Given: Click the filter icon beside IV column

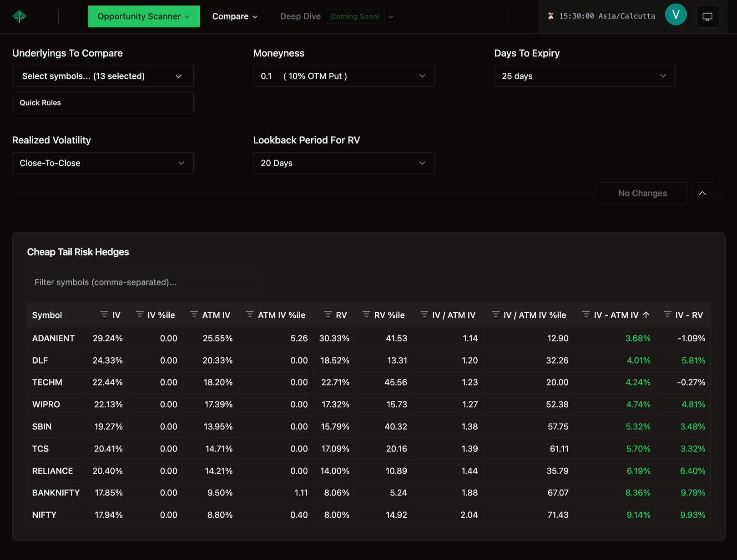Looking at the screenshot, I should (x=104, y=315).
